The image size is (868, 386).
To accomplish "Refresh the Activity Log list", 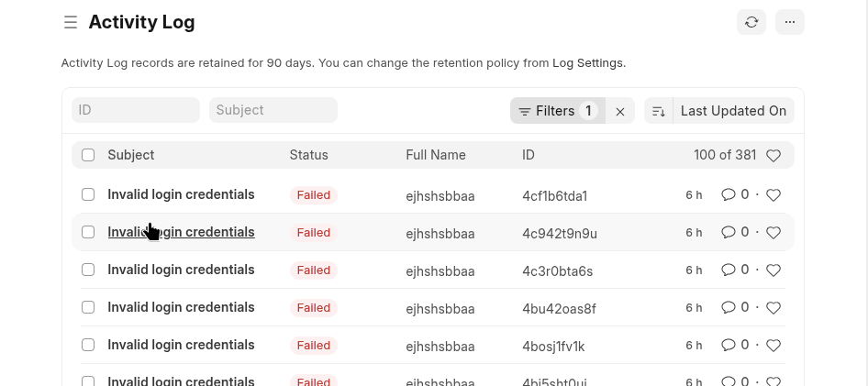I will (x=751, y=23).
